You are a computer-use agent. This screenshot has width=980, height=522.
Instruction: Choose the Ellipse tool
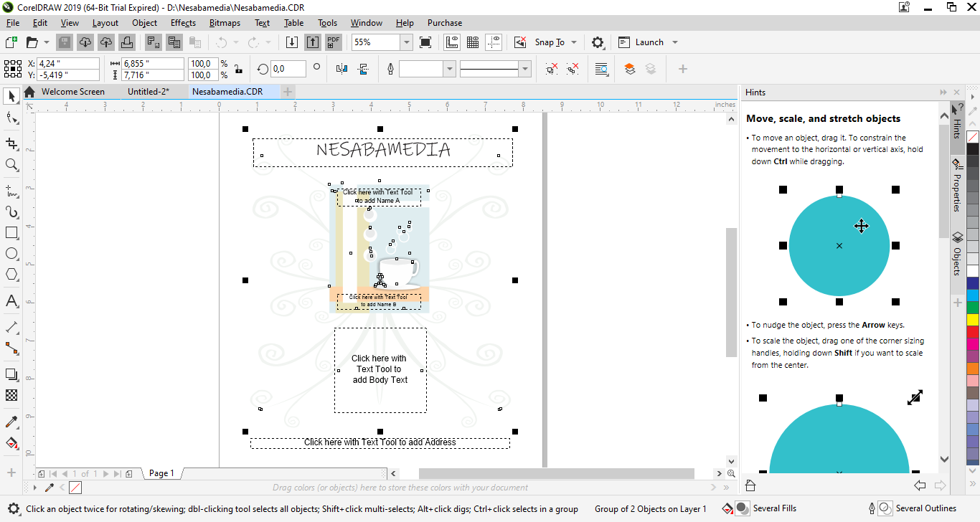tap(11, 254)
